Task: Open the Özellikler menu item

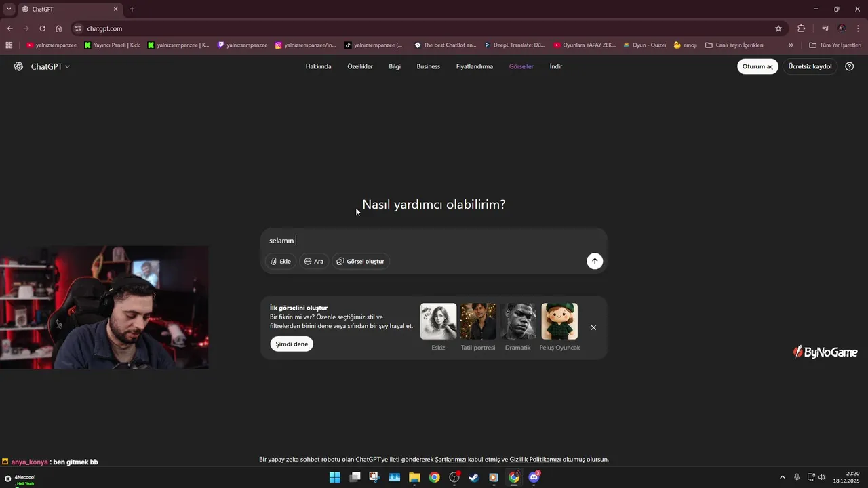Action: 360,66
